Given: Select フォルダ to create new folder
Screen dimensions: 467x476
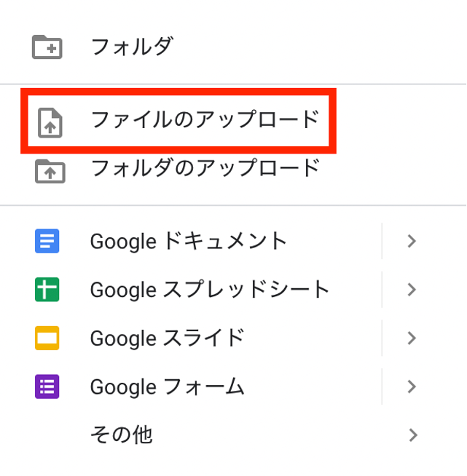Looking at the screenshot, I should pyautogui.click(x=132, y=47).
